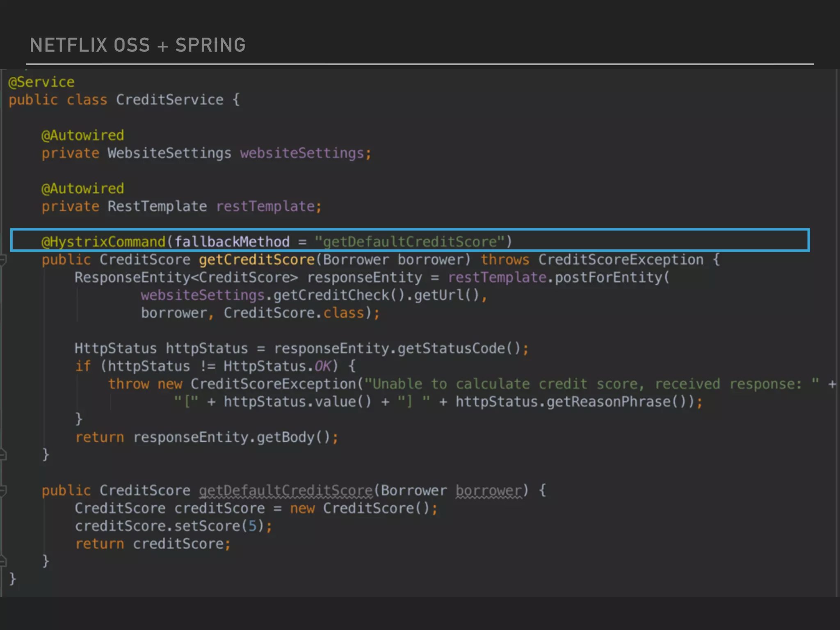840x630 pixels.
Task: Click 'getUrl()' call
Action: pyautogui.click(x=446, y=295)
